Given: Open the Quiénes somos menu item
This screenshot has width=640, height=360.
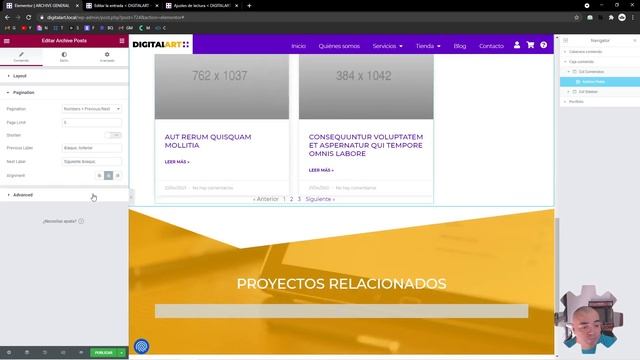Looking at the screenshot, I should [x=339, y=46].
